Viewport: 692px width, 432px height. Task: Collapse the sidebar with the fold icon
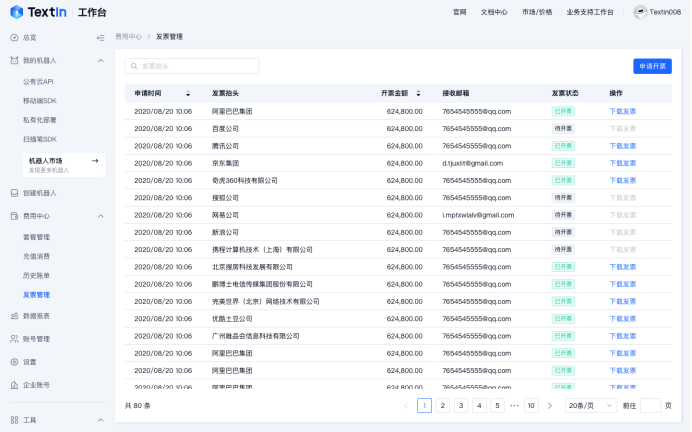[101, 38]
